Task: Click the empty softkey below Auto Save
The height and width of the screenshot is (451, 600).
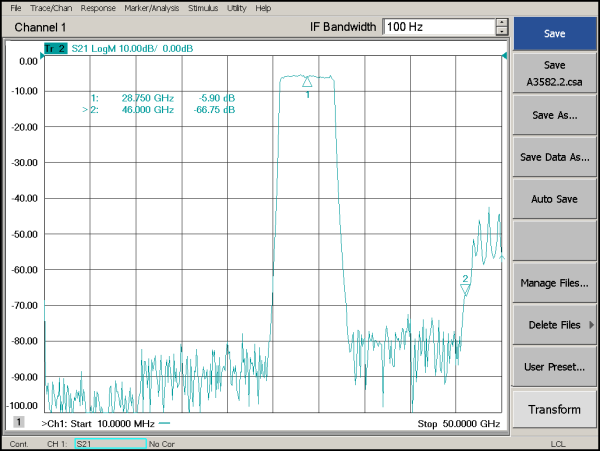Action: point(554,241)
